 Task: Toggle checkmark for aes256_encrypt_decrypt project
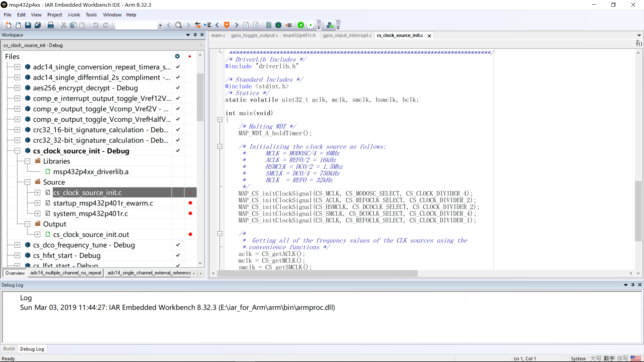coord(178,87)
